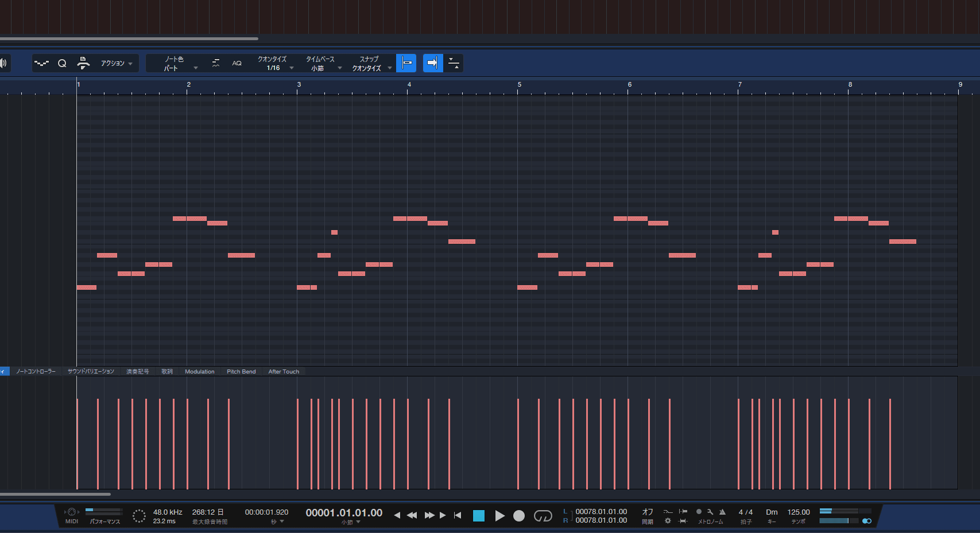Click bar 7 on the timeline ruler
Screen dimensions: 980x533
[x=739, y=85]
